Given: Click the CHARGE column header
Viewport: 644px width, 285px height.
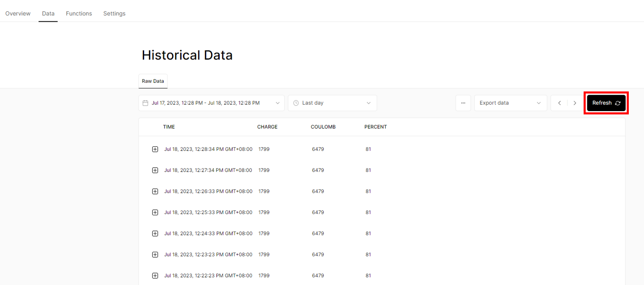Looking at the screenshot, I should point(267,127).
